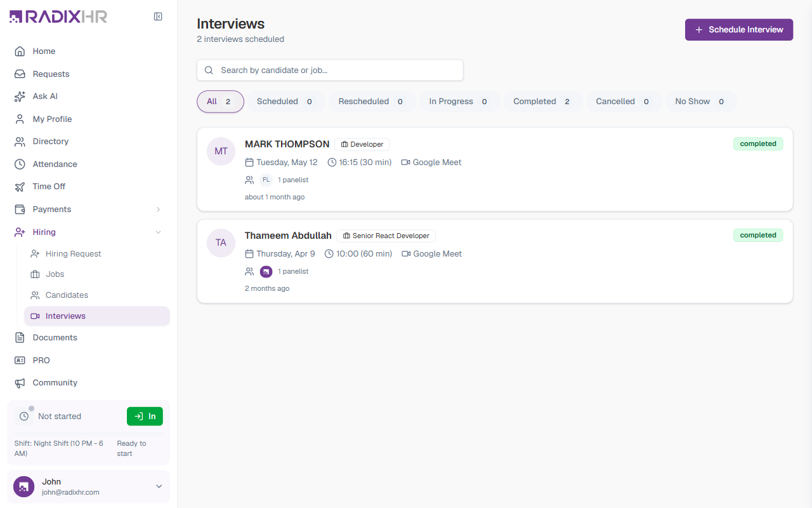Open the Candidates page
This screenshot has height=508, width=812.
pyautogui.click(x=96, y=295)
